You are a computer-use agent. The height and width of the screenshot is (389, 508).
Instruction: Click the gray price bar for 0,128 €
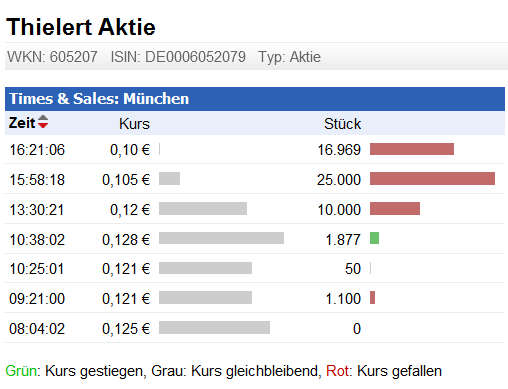(221, 238)
